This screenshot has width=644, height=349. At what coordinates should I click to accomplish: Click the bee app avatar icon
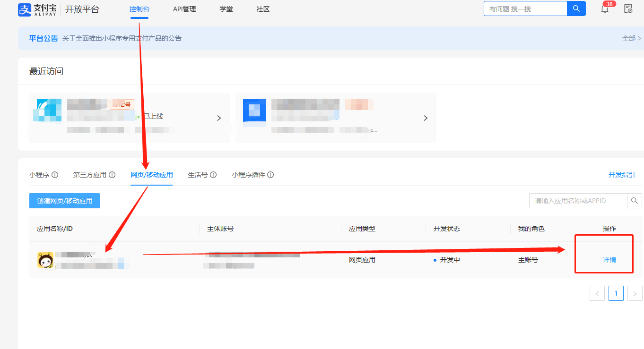45,260
